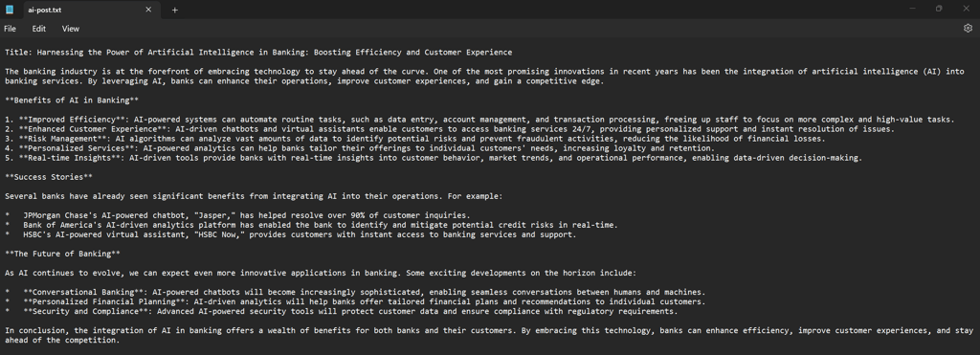This screenshot has width=980, height=355.
Task: Click the "Risk Management" list item text
Action: [415, 139]
